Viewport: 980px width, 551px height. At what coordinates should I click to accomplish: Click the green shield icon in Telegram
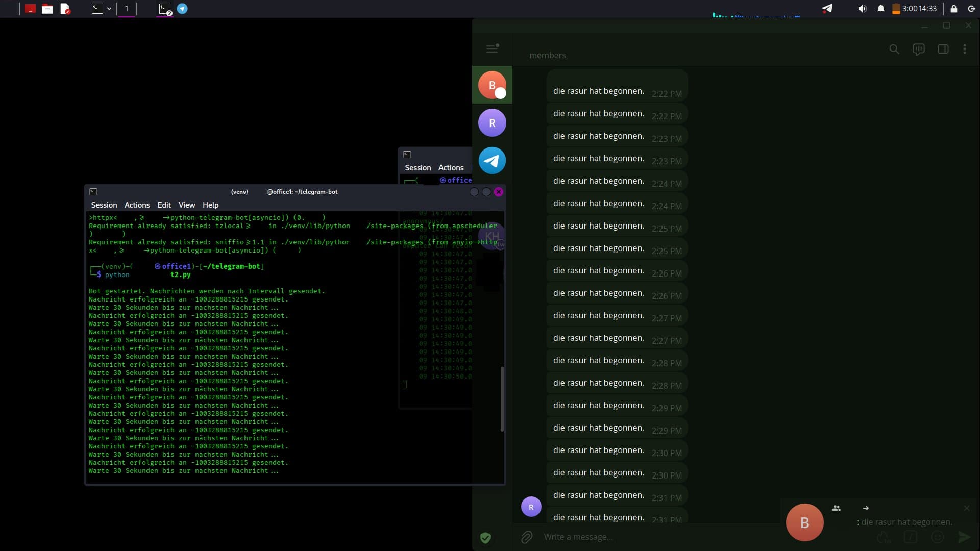pos(485,537)
